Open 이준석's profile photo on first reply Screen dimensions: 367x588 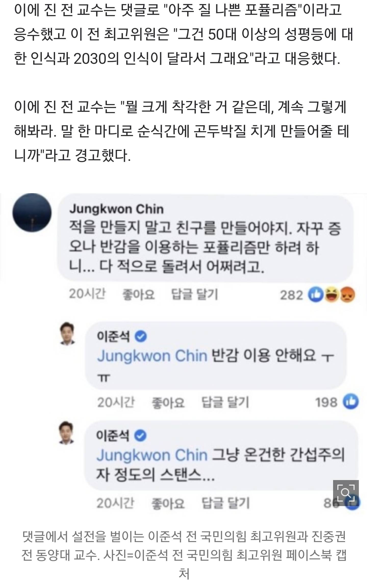point(68,334)
